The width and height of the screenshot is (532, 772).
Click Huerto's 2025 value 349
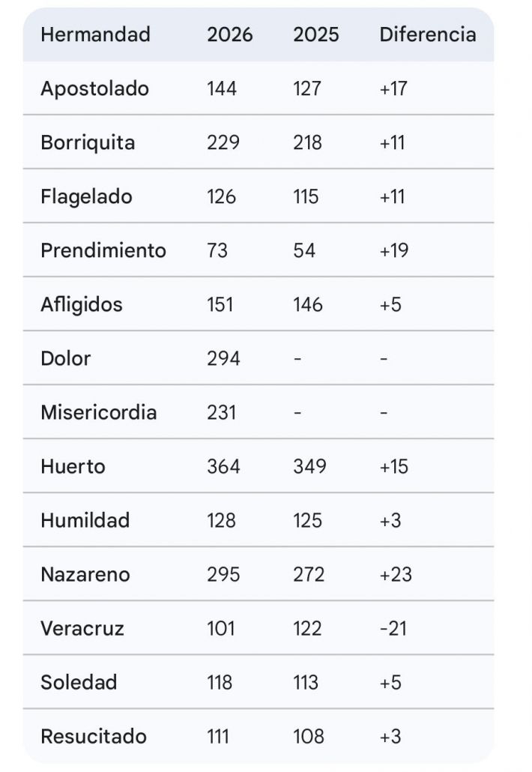pyautogui.click(x=309, y=466)
